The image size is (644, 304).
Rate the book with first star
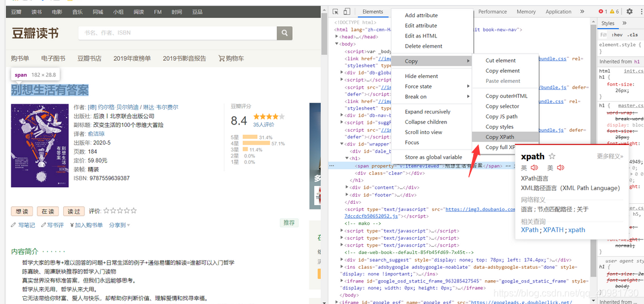tap(107, 210)
